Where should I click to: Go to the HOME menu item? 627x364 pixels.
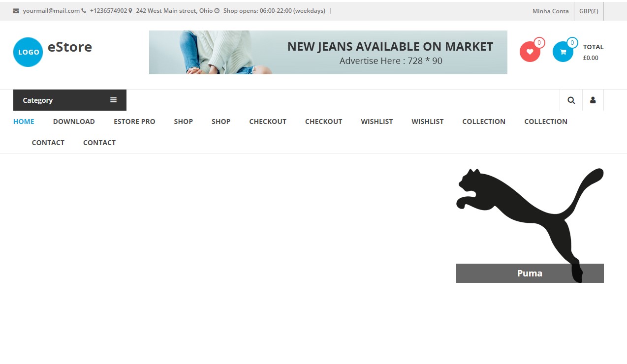click(x=24, y=121)
